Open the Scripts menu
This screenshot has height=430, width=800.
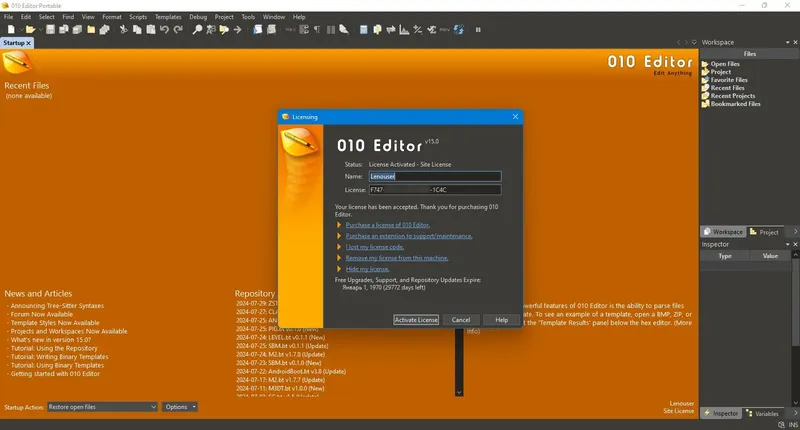point(138,17)
